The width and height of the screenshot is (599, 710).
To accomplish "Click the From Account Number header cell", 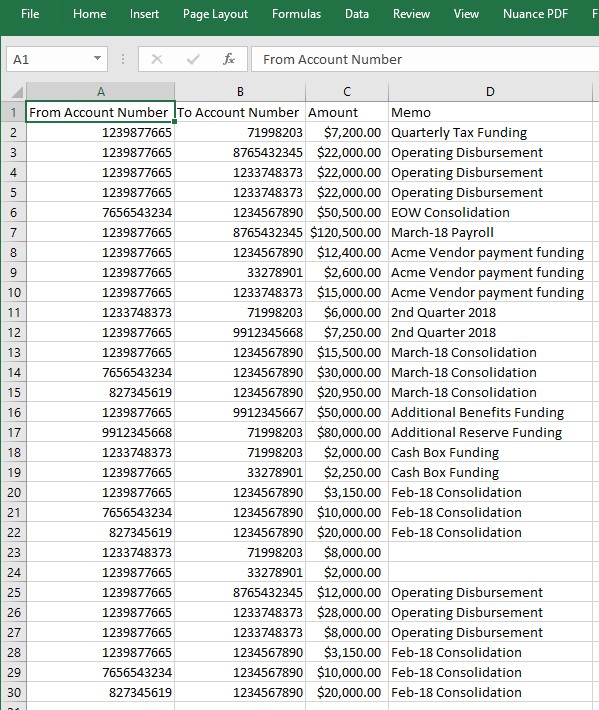I will pos(101,112).
